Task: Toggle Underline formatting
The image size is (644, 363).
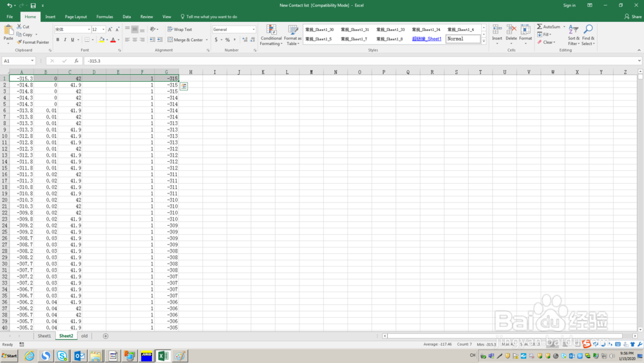Action: [x=73, y=40]
